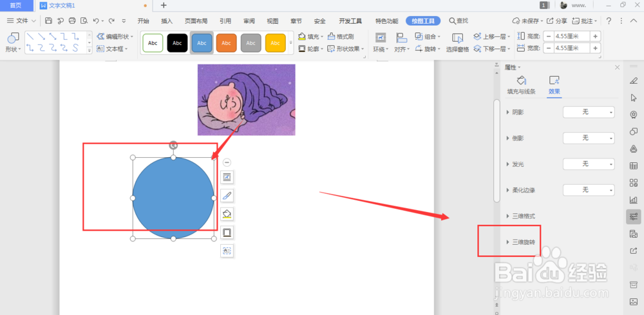Collapse the ribbon with the chevron

coord(633,21)
